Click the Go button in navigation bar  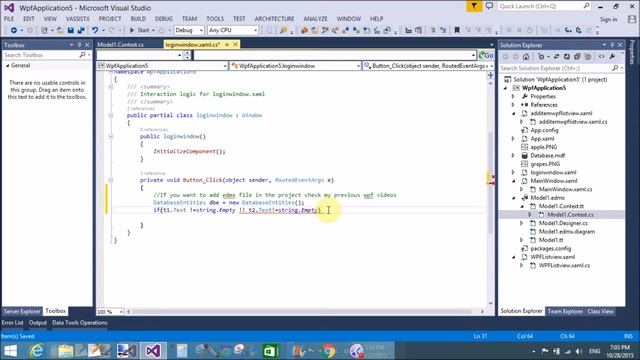[x=486, y=55]
